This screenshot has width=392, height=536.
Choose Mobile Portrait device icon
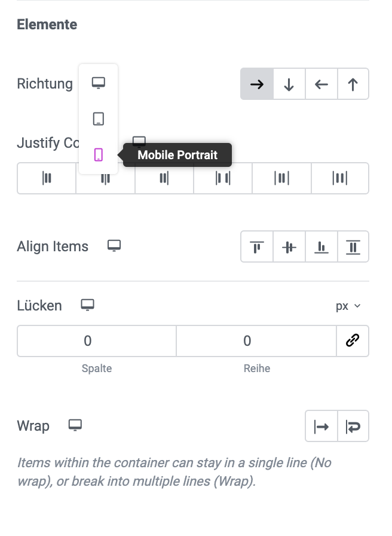point(99,154)
